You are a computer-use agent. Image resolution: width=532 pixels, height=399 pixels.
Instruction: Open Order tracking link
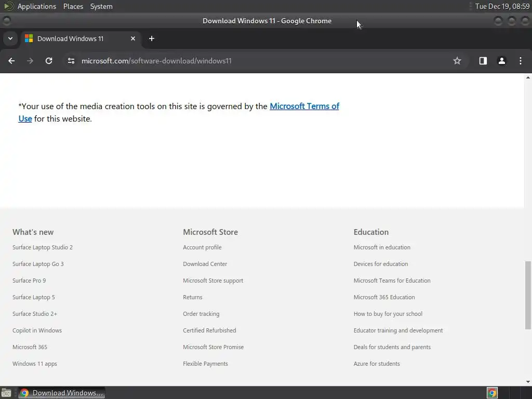point(201,314)
